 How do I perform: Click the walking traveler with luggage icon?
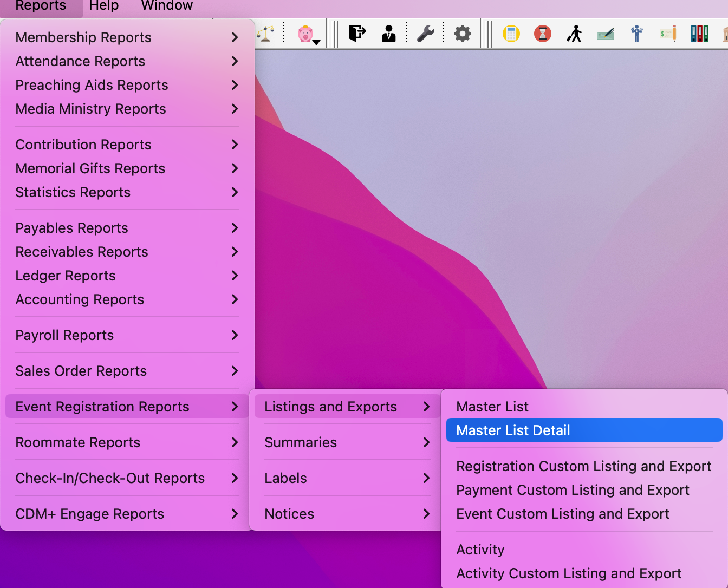[574, 34]
